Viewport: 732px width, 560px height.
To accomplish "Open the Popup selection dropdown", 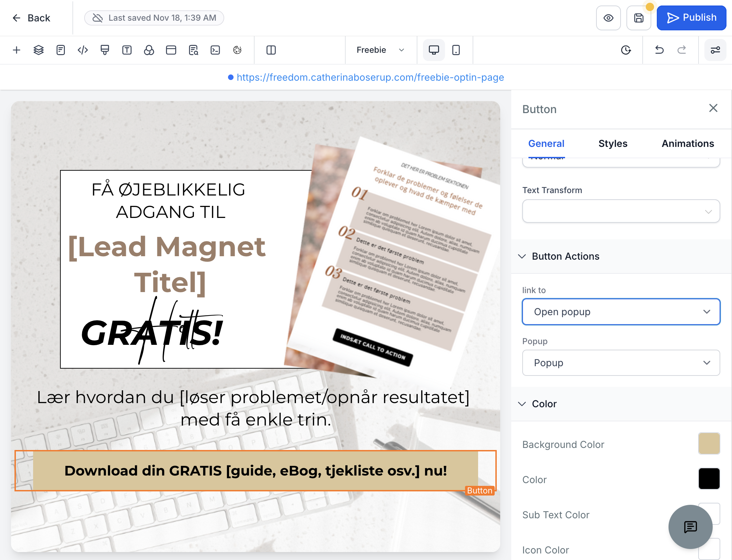I will (x=621, y=363).
